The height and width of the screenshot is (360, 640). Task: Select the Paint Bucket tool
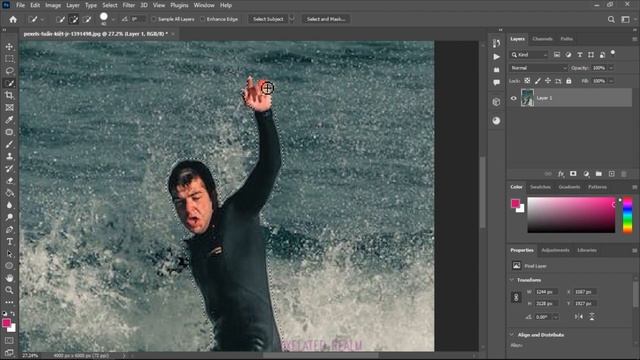(x=9, y=193)
